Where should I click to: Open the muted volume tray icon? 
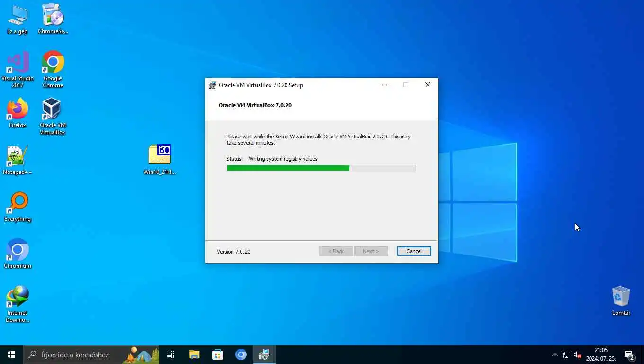(577, 355)
